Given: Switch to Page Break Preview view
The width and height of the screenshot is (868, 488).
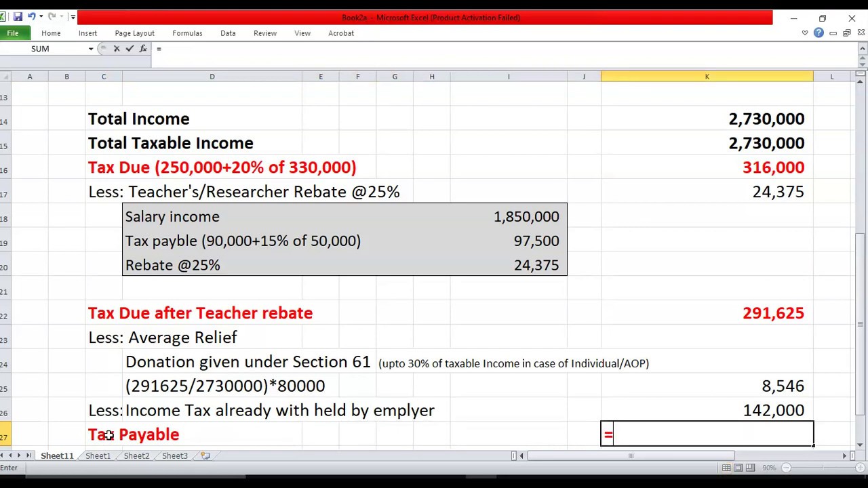Looking at the screenshot, I should 749,468.
